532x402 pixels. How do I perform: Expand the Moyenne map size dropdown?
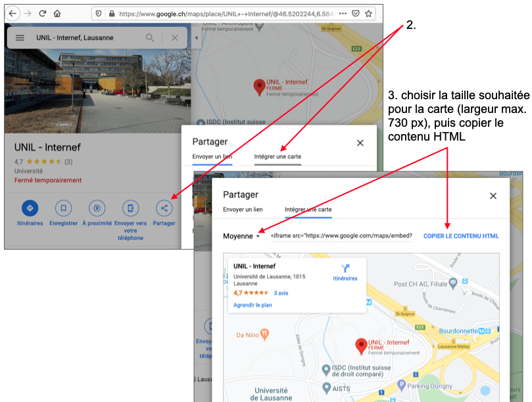point(241,236)
